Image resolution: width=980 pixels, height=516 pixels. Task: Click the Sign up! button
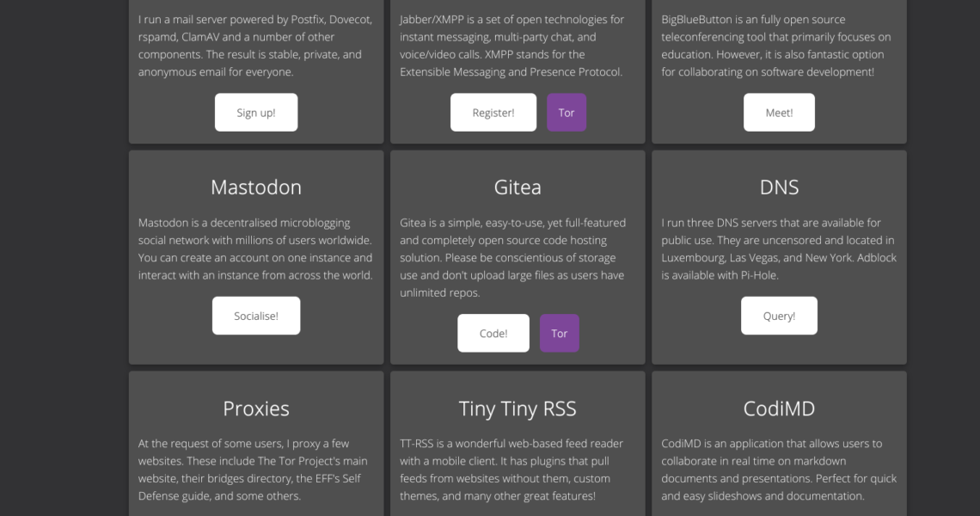(x=256, y=113)
